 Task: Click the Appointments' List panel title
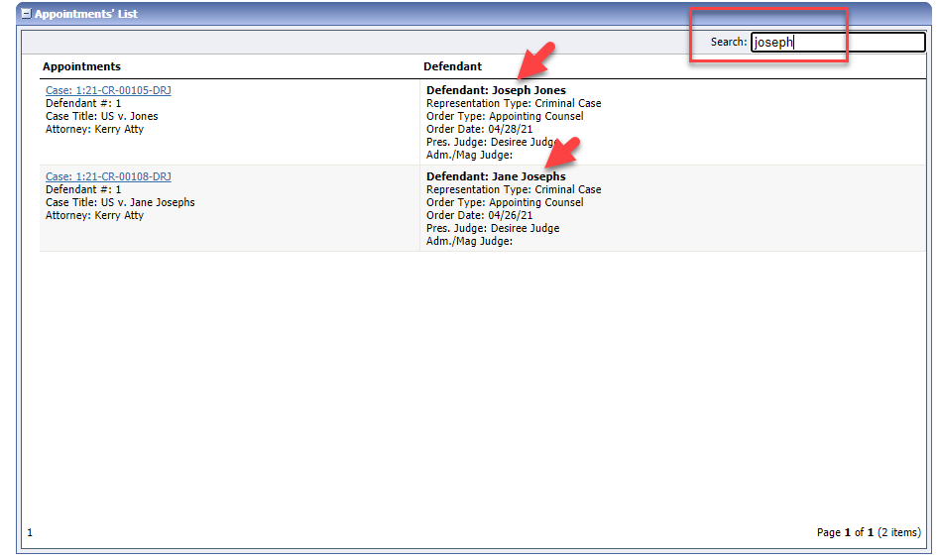86,14
